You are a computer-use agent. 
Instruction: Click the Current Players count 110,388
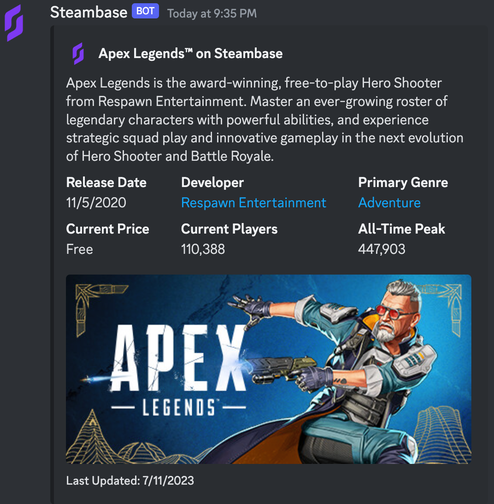[x=203, y=249]
